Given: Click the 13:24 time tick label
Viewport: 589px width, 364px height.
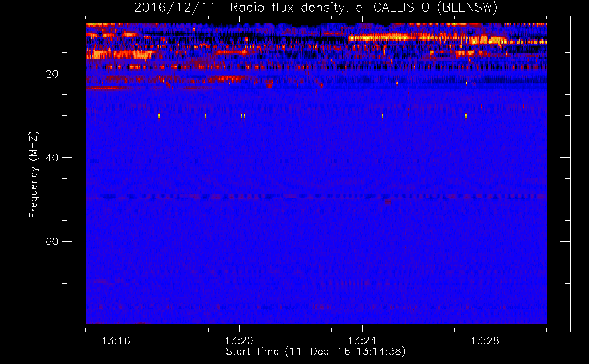Looking at the screenshot, I should pyautogui.click(x=362, y=341).
